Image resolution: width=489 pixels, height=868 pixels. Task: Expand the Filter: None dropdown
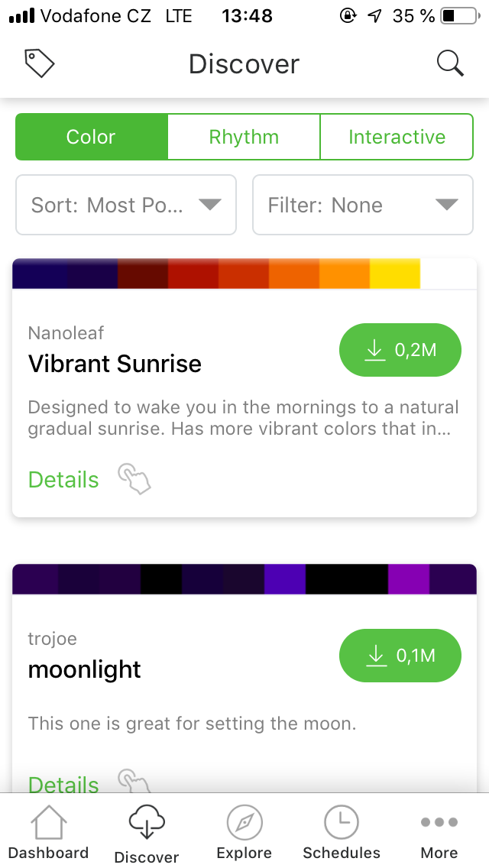pyautogui.click(x=363, y=205)
